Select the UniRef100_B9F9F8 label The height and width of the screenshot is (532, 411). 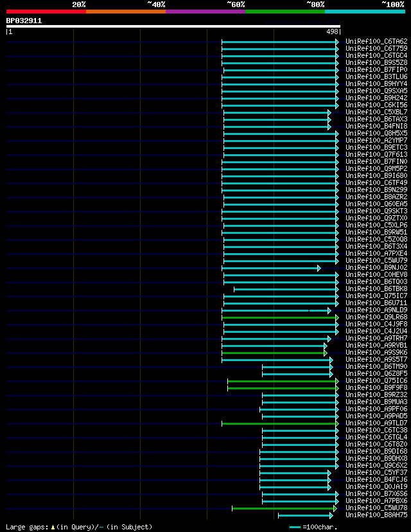click(376, 388)
